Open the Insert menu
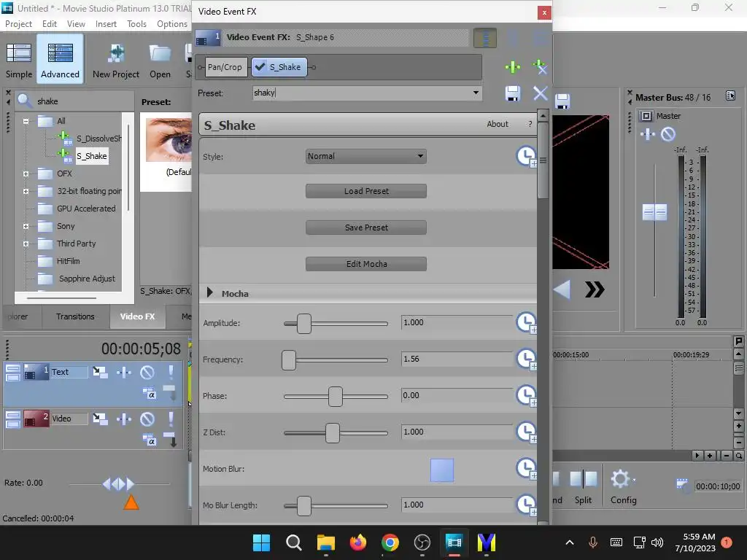This screenshot has width=747, height=560. (x=106, y=24)
